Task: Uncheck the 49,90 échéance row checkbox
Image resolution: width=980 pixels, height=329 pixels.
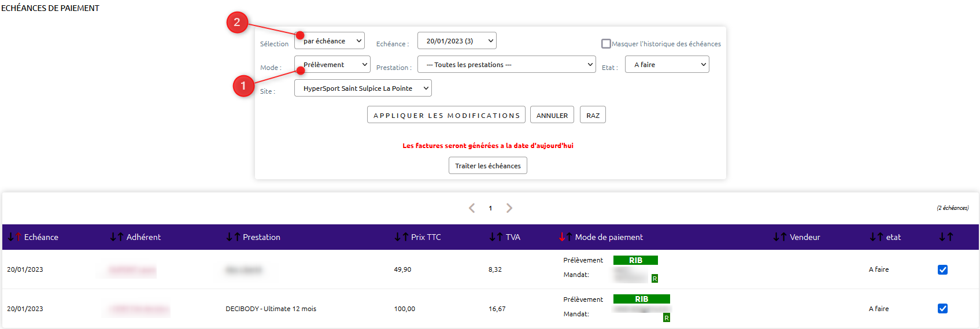Action: 942,269
